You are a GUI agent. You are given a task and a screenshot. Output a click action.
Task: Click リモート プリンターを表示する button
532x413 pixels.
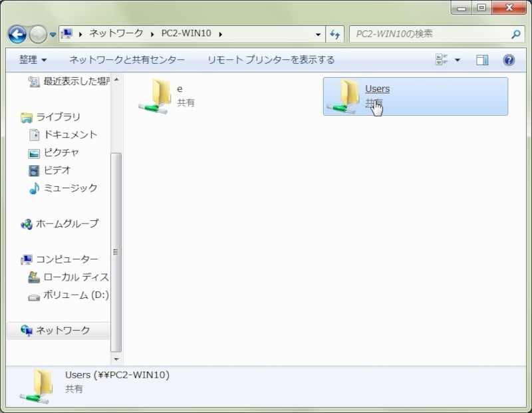[271, 60]
